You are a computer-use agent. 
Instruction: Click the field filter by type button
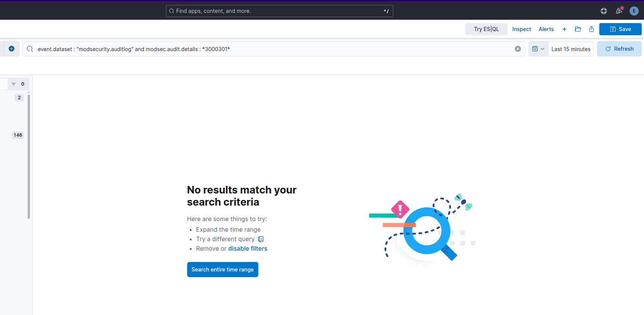coord(18,84)
